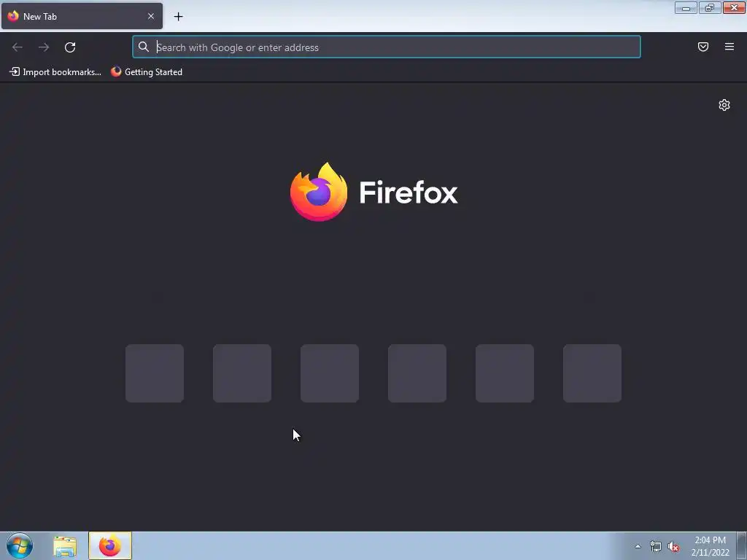747x560 pixels.
Task: Open the fifth shortcut tile
Action: coord(505,373)
